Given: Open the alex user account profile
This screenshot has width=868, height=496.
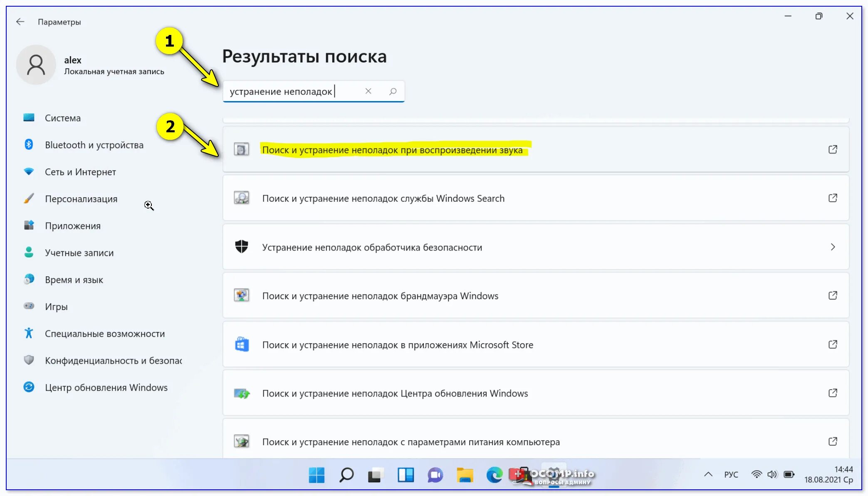Looking at the screenshot, I should (x=90, y=65).
